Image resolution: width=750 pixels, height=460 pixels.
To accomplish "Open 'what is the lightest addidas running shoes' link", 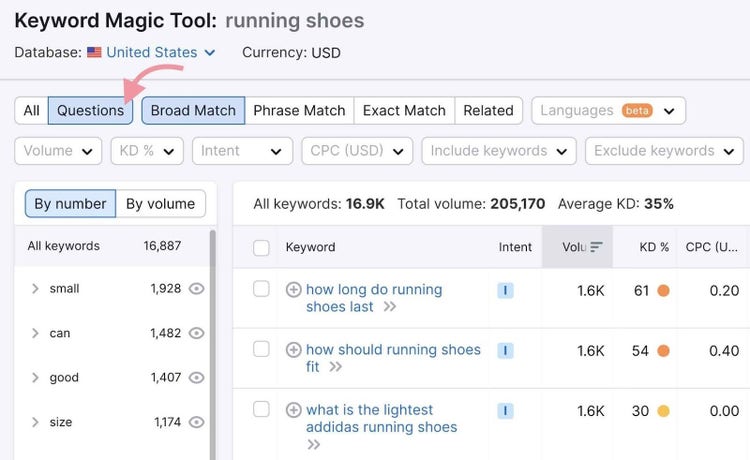I will point(382,418).
